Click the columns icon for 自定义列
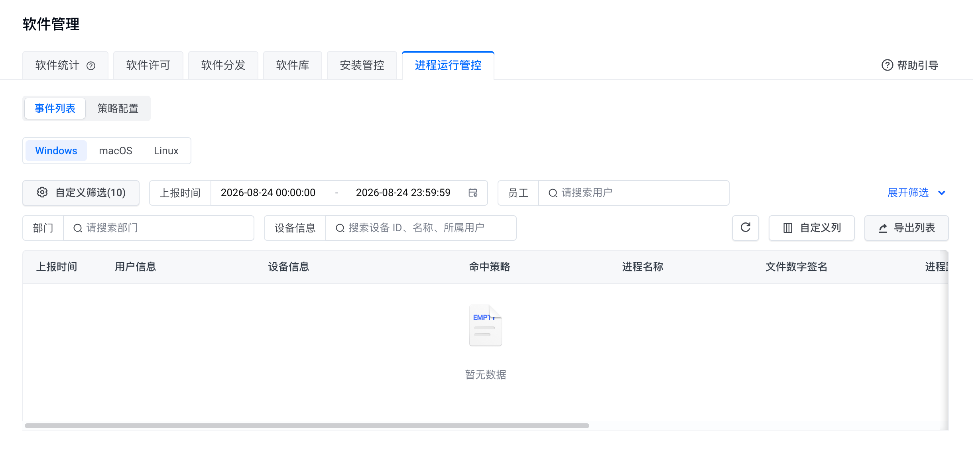The height and width of the screenshot is (460, 980). point(787,228)
